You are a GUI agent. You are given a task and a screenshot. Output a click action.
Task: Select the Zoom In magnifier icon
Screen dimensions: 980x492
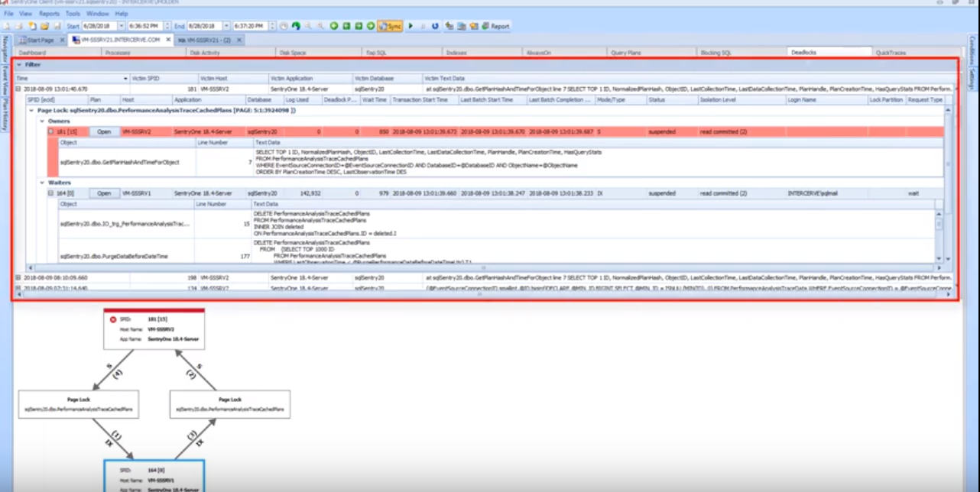(x=320, y=25)
